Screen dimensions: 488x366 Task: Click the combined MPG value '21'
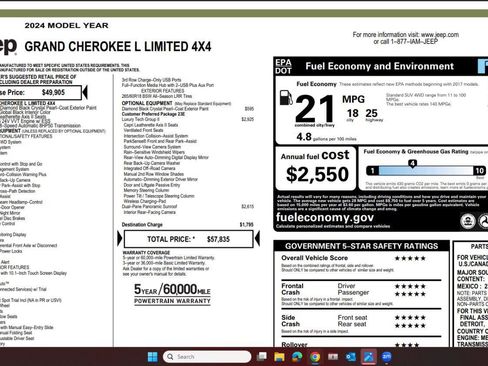314,109
